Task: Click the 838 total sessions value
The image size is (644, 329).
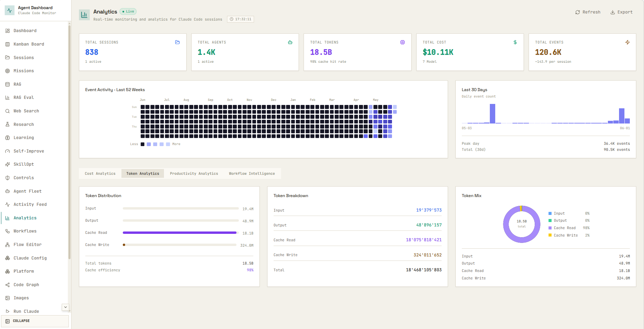Action: pos(92,52)
